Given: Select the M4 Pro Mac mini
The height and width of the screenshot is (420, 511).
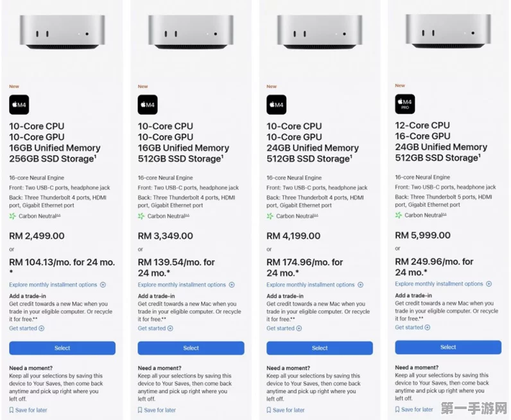Looking at the screenshot, I should tap(448, 347).
